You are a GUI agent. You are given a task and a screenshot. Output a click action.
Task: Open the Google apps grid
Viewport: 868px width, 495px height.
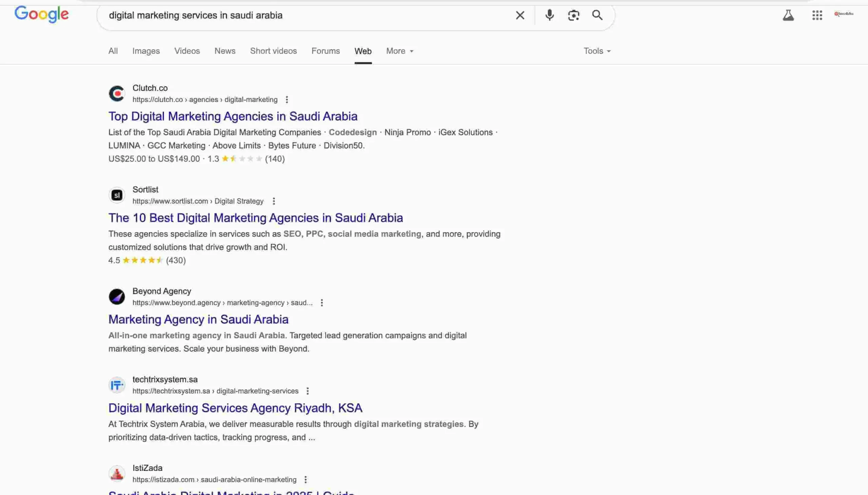(x=817, y=15)
